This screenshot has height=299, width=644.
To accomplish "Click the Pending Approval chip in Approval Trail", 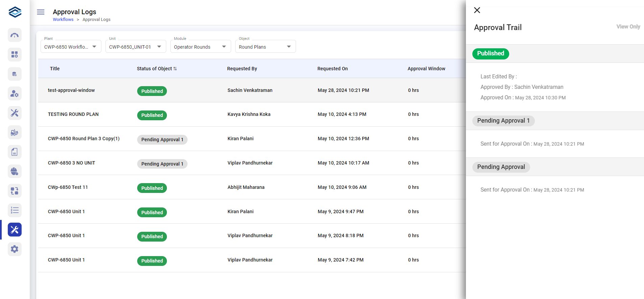I will [501, 167].
